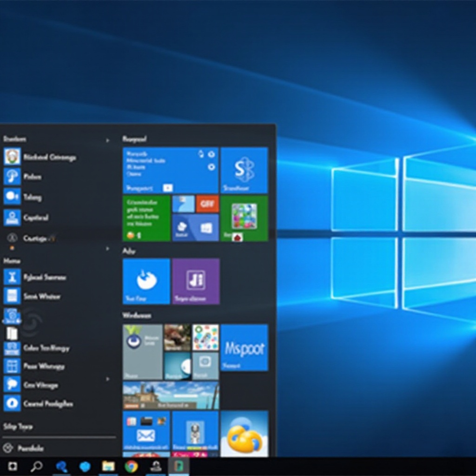Open the mail envelope tile
Image resolution: width=476 pixels, height=476 pixels.
pyautogui.click(x=146, y=431)
